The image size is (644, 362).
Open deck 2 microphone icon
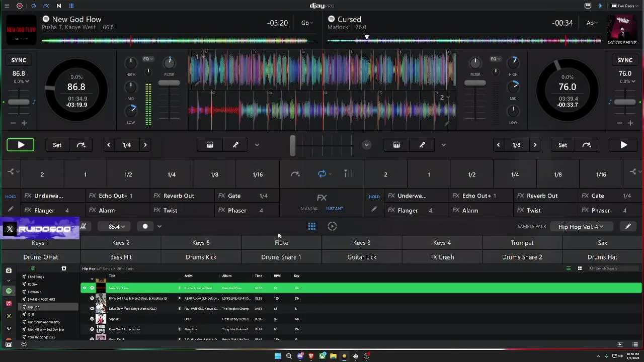tap(422, 145)
